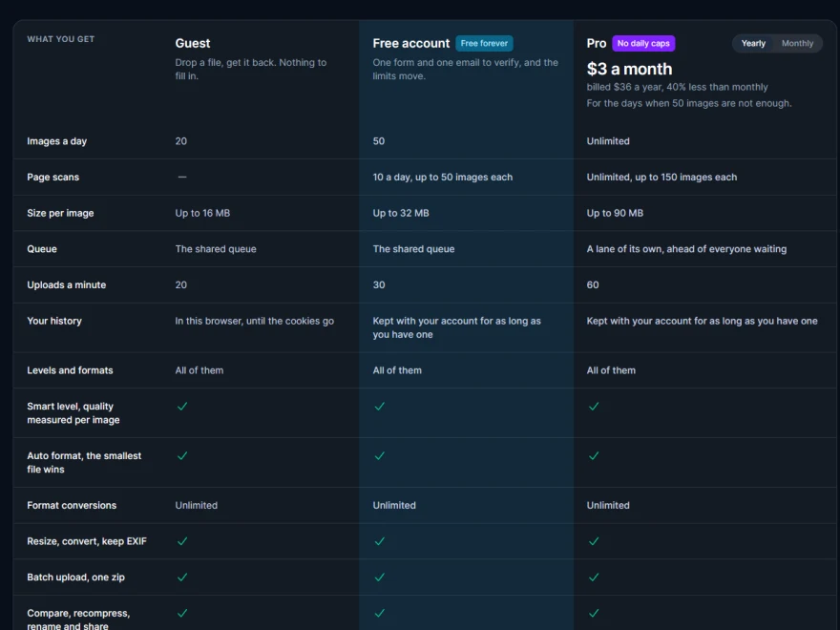Click Guest's Format conversions 'Unlimited' value
The image size is (840, 630).
point(196,506)
